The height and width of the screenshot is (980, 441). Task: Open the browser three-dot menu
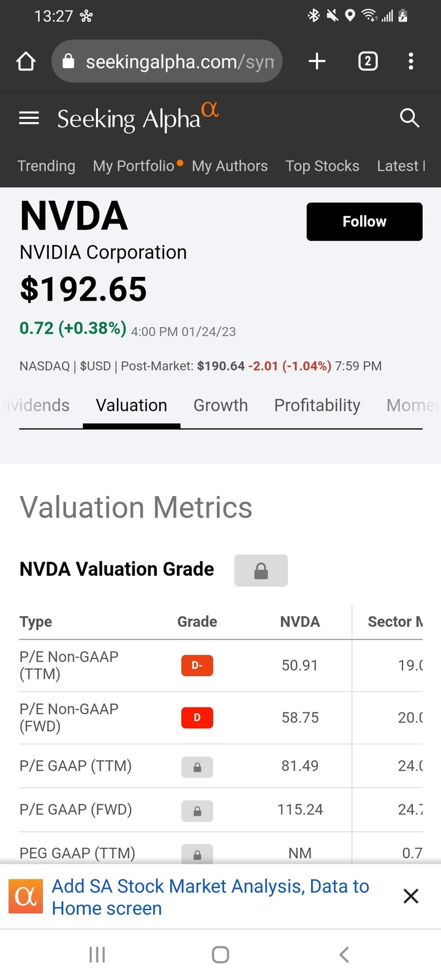click(411, 61)
